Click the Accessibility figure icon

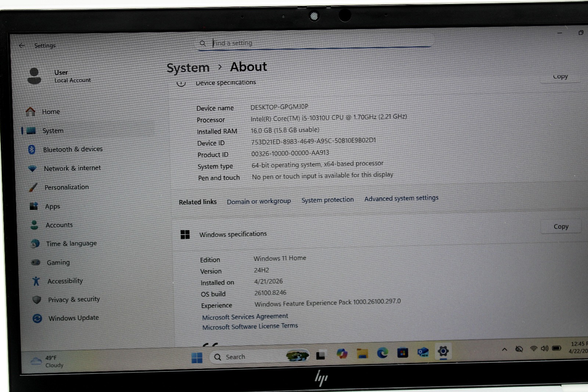click(36, 281)
